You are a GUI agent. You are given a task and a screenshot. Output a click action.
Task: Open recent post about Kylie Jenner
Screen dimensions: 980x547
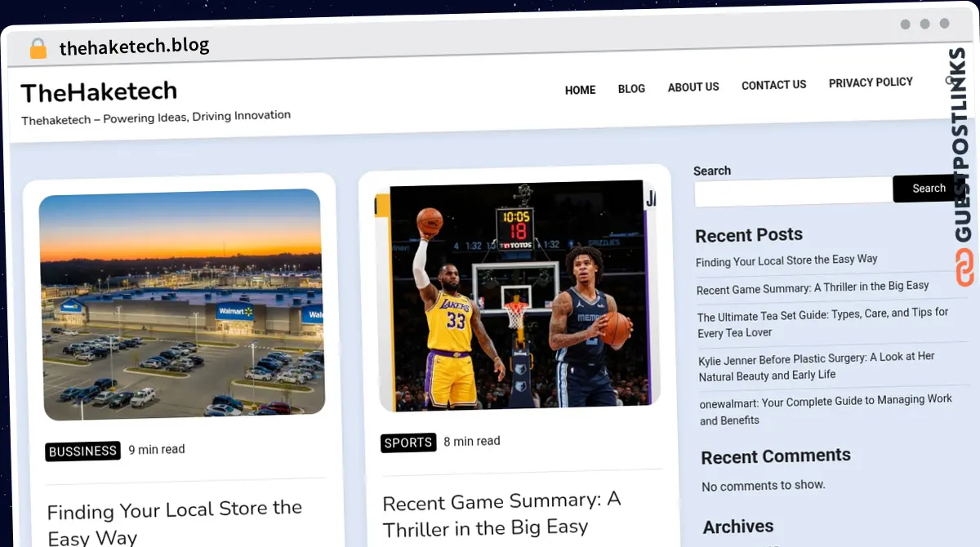coord(817,367)
